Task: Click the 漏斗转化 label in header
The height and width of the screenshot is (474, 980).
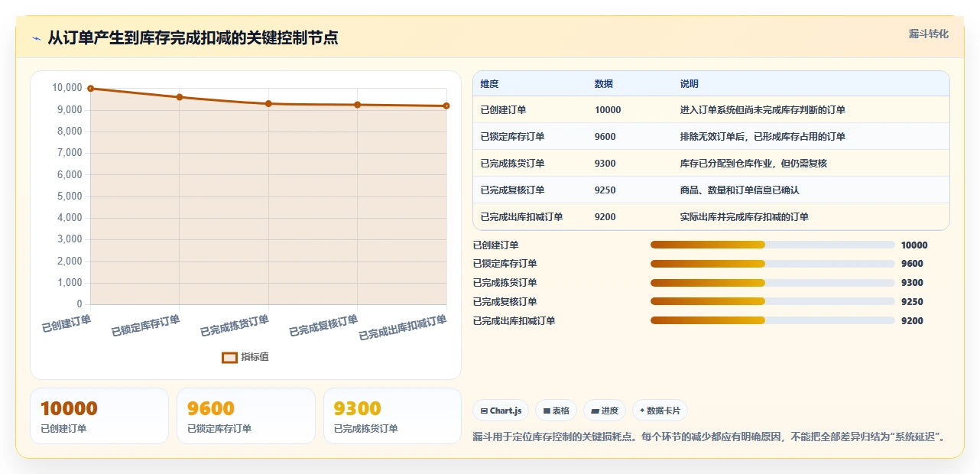Action: click(929, 34)
